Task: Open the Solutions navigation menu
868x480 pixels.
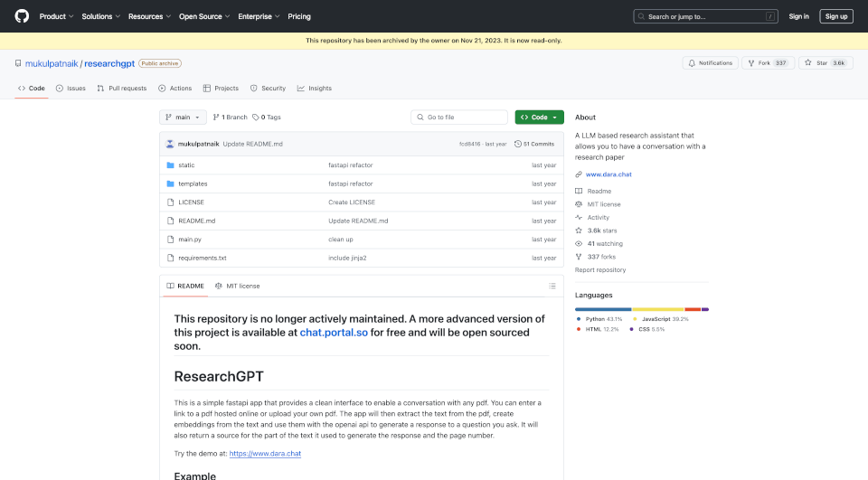Action: 100,16
